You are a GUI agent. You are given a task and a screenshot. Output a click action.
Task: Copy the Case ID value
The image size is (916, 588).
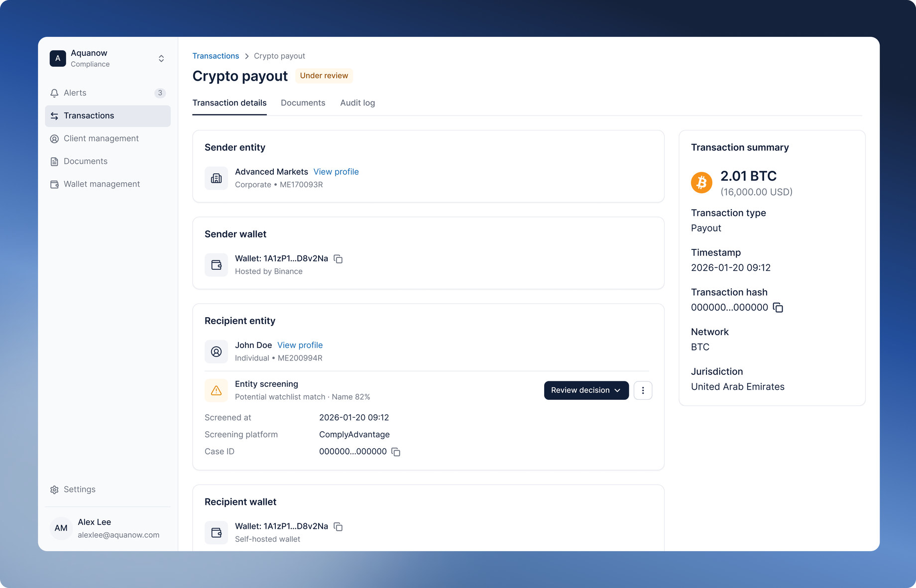[x=396, y=452]
